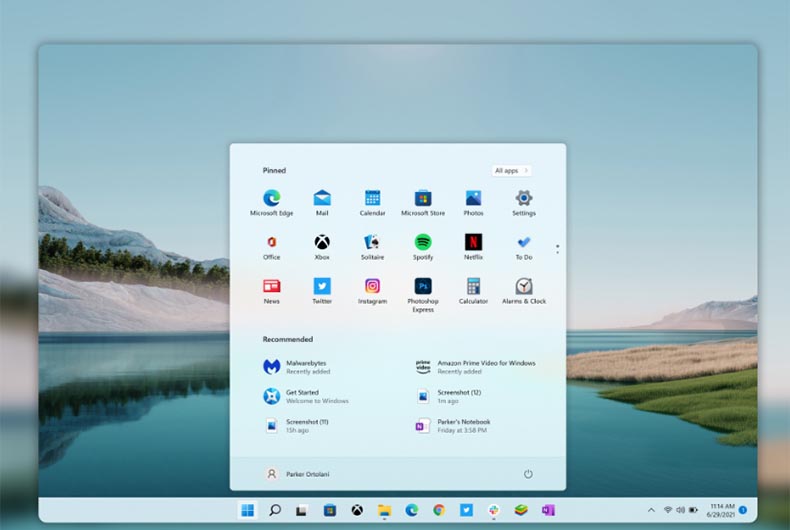
Task: Launch the pinned Office app
Action: pos(272,246)
